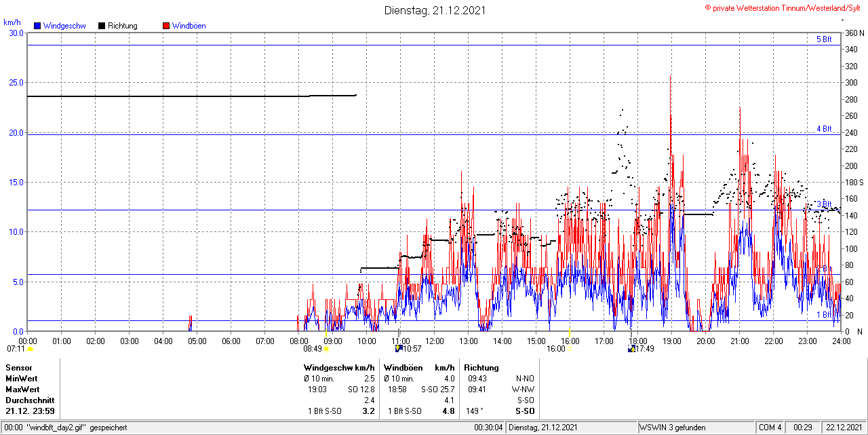
Task: Click the 22.12.2021 status bar date
Action: pos(843,428)
